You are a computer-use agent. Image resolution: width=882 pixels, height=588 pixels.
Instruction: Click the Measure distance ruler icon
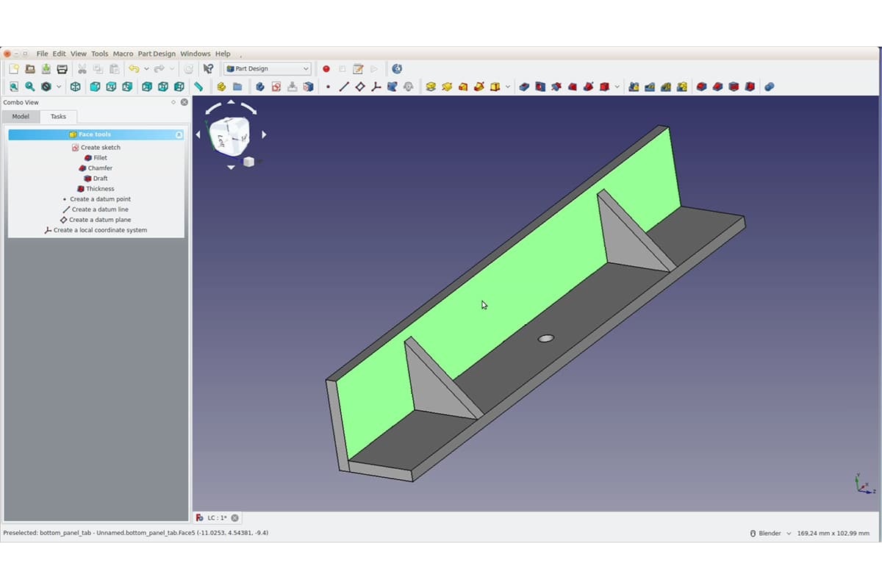[x=198, y=87]
